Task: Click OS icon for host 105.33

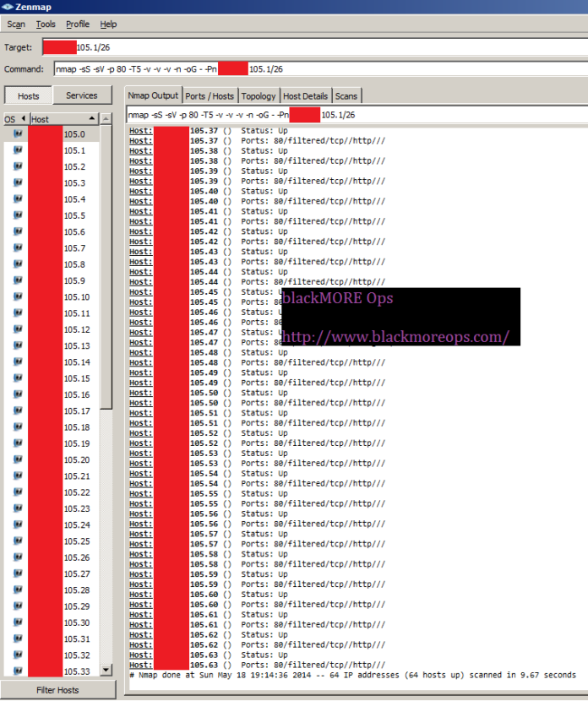Action: 18,671
